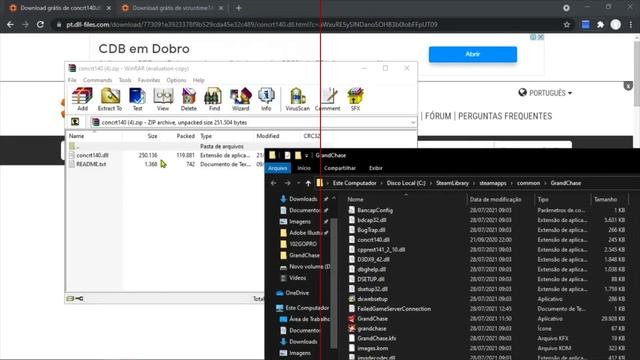
Task: Click the WinRAR Info icon
Action: [266, 99]
